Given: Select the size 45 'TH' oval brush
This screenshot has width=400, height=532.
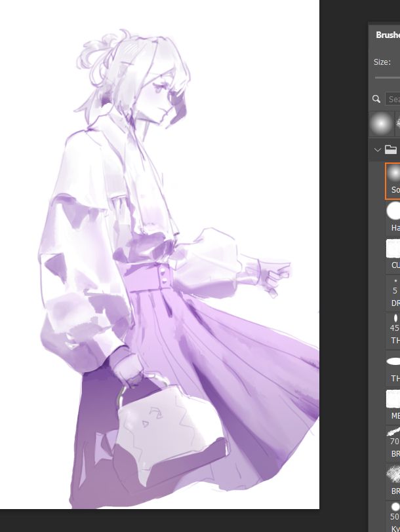Looking at the screenshot, I should coord(393,330).
